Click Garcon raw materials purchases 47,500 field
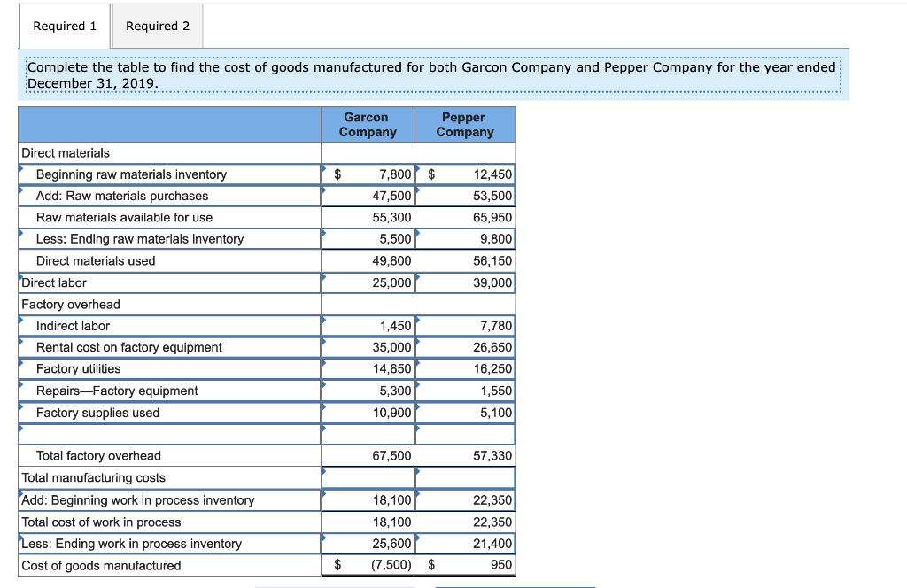907x588 pixels. pos(368,196)
